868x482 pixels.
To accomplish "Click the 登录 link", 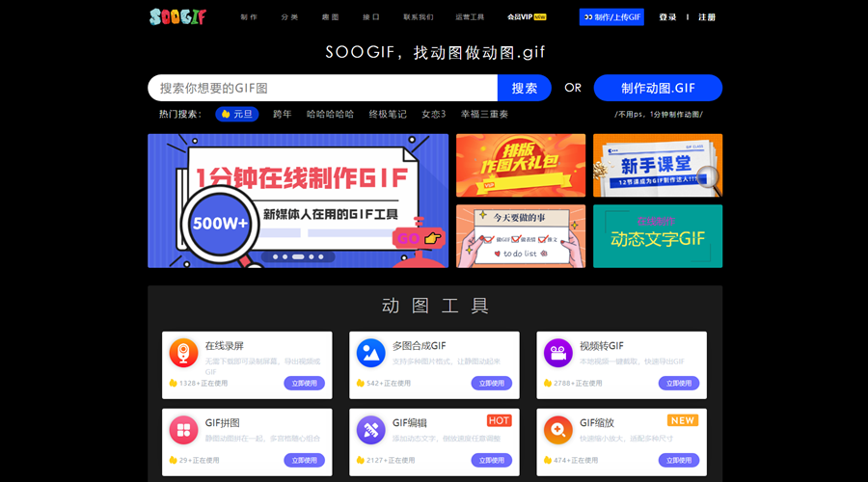I will click(x=667, y=17).
